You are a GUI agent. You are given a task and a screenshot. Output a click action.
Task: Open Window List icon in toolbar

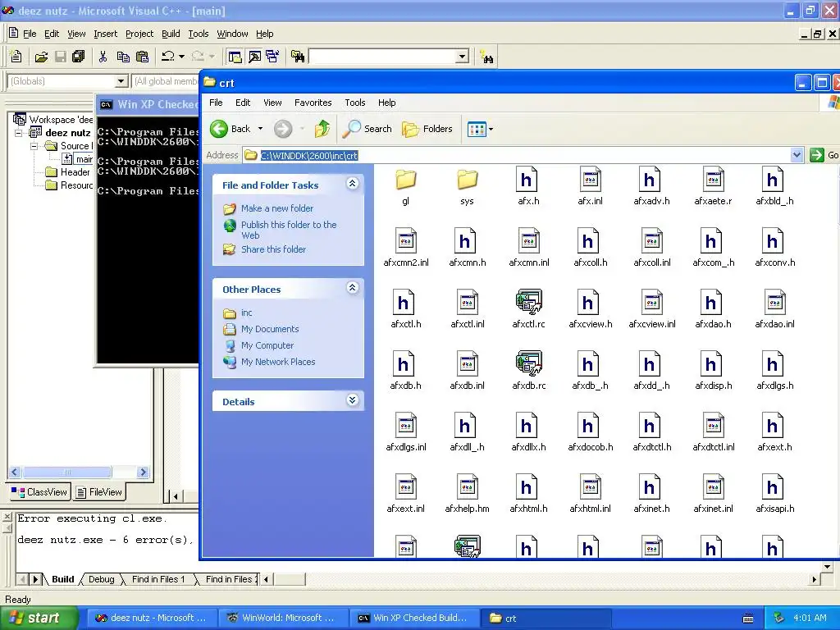272,57
